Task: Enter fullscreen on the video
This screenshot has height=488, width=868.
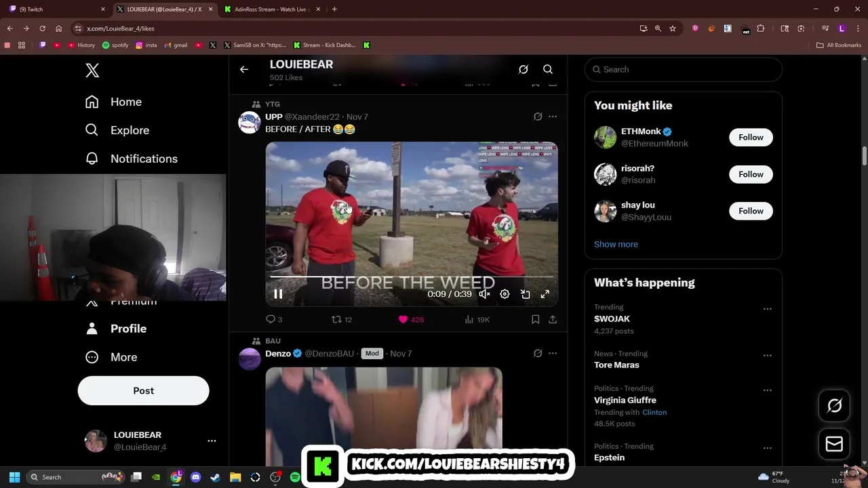Action: coord(545,294)
